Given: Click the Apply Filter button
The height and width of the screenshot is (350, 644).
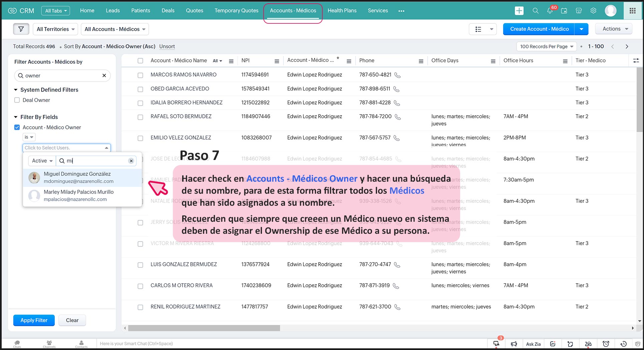Looking at the screenshot, I should 34,320.
